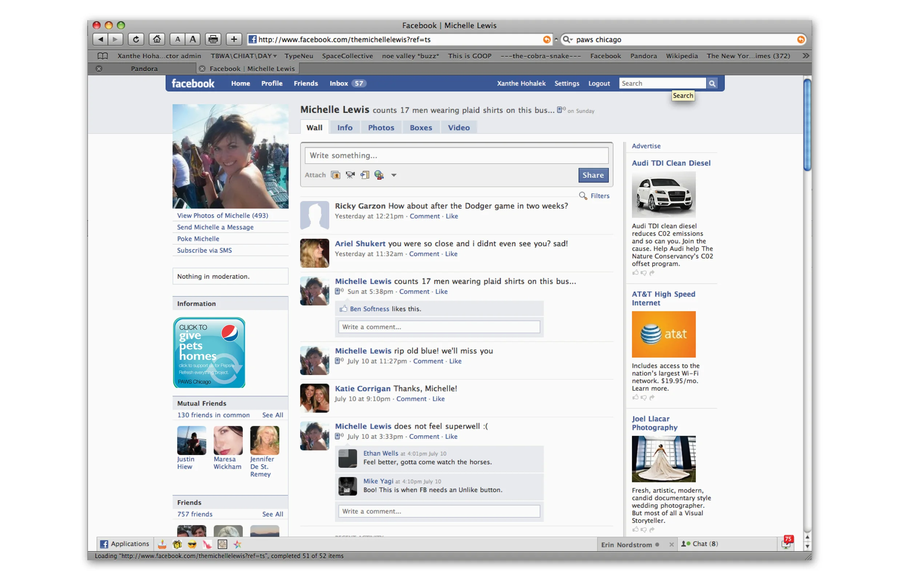
Task: See All mutual friends
Action: tap(273, 415)
